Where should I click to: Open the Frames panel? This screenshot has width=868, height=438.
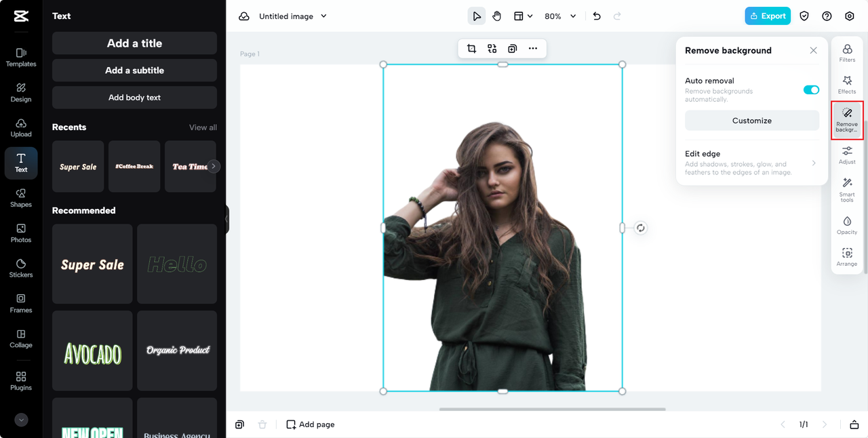click(x=21, y=304)
